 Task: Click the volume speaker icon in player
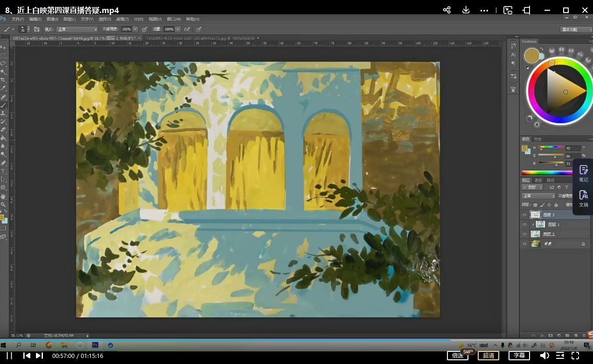[544, 356]
